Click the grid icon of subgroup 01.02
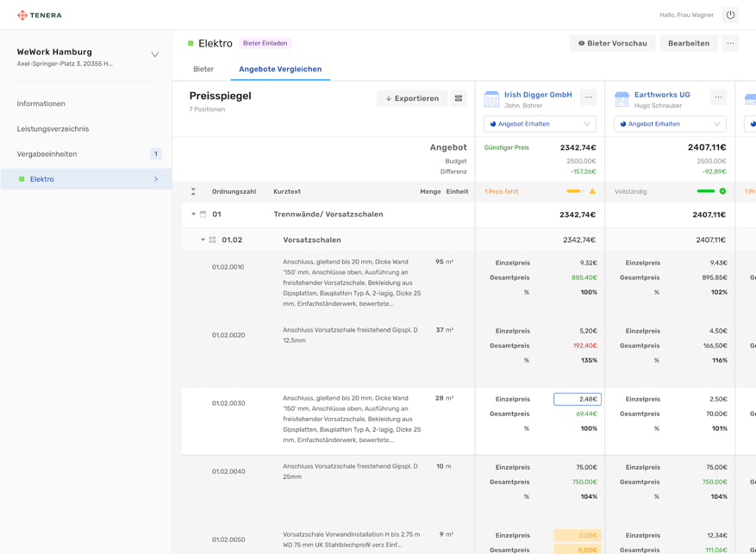 (213, 240)
